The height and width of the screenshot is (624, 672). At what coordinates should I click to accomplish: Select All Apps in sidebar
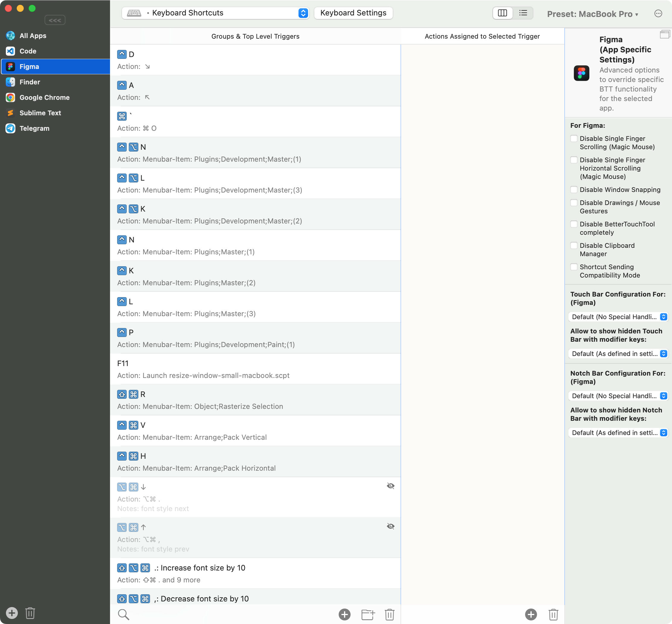coord(55,35)
